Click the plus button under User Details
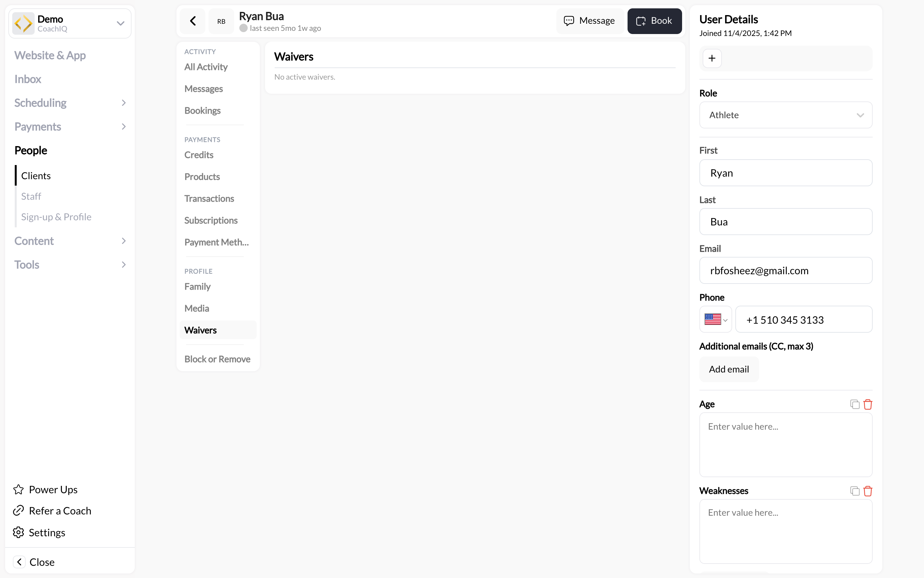This screenshot has width=924, height=578. coord(712,58)
